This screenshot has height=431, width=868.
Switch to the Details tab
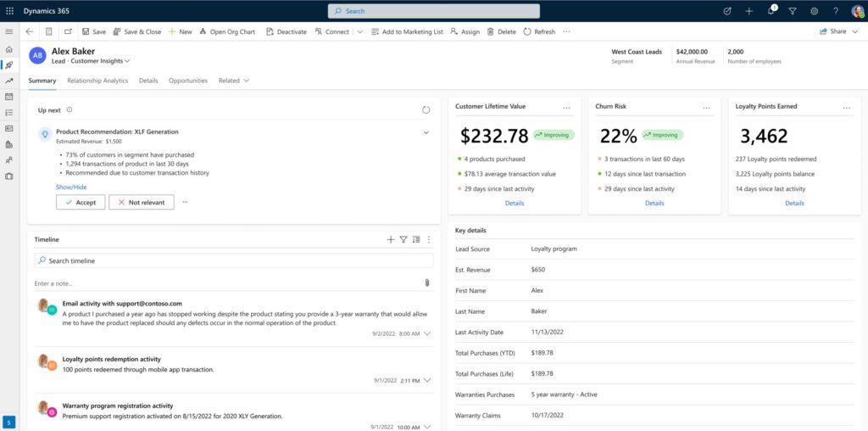tap(148, 81)
